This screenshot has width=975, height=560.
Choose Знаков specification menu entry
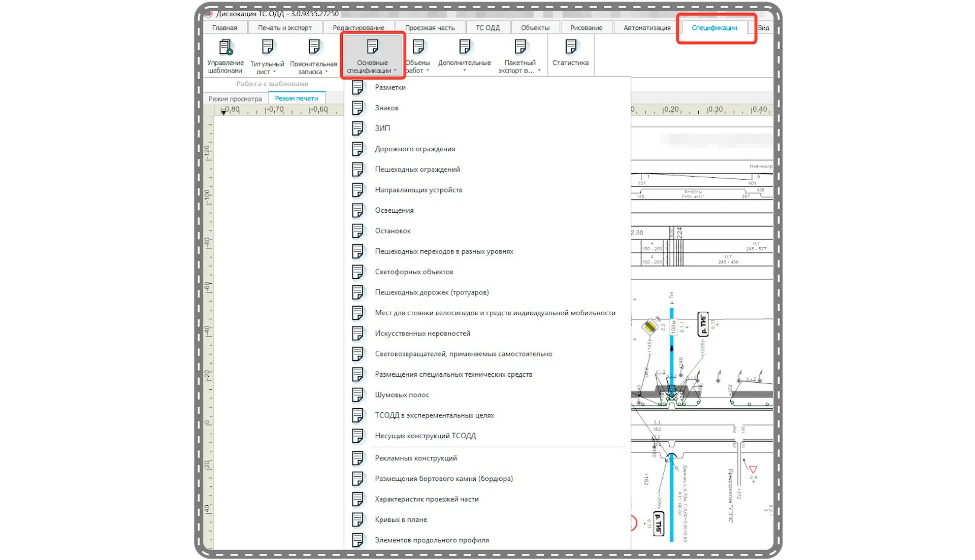tap(386, 108)
